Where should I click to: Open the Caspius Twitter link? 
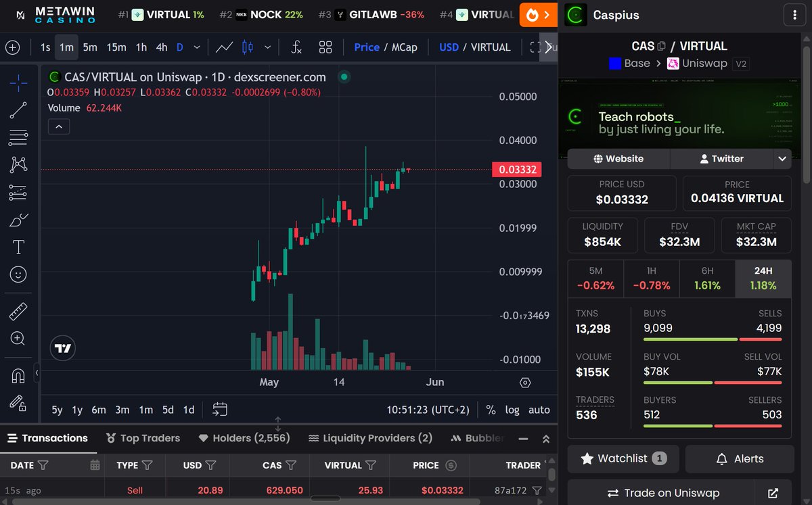point(721,159)
